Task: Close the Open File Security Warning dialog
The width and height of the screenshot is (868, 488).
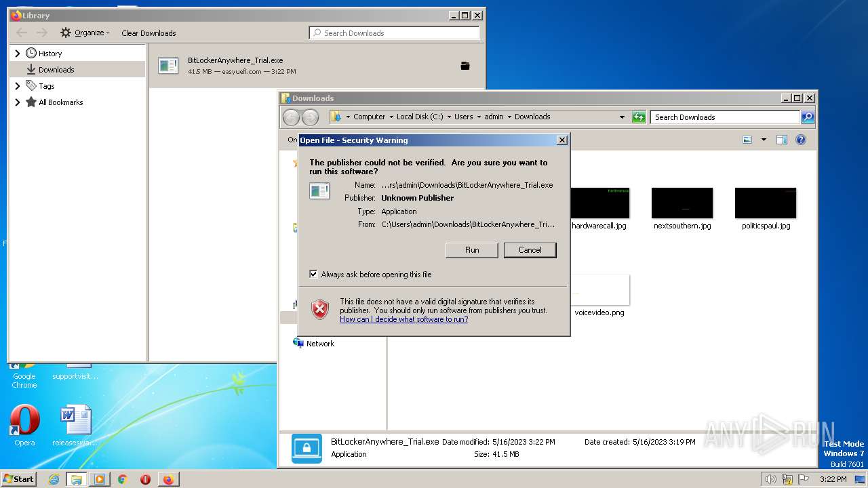Action: point(561,140)
